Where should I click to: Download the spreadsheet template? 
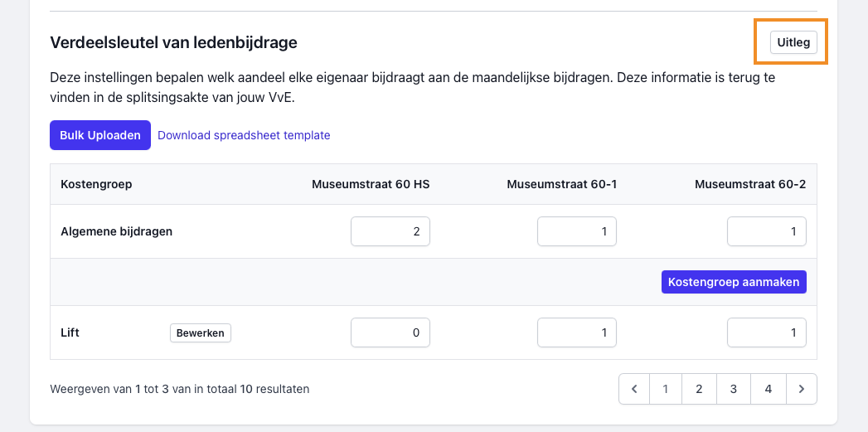(244, 135)
